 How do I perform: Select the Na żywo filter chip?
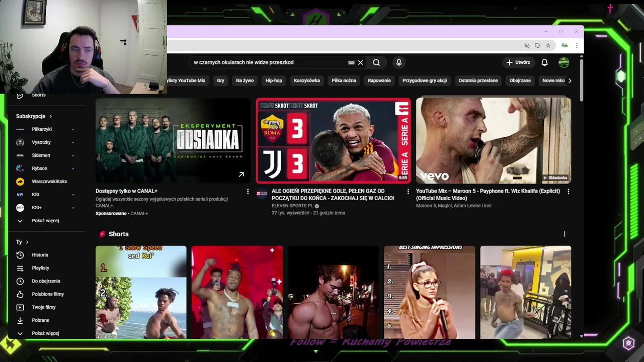coord(245,80)
